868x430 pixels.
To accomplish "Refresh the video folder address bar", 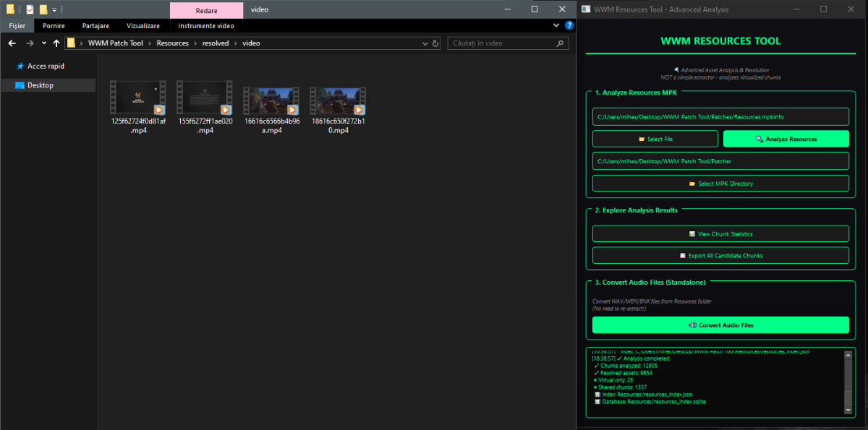I will [435, 43].
